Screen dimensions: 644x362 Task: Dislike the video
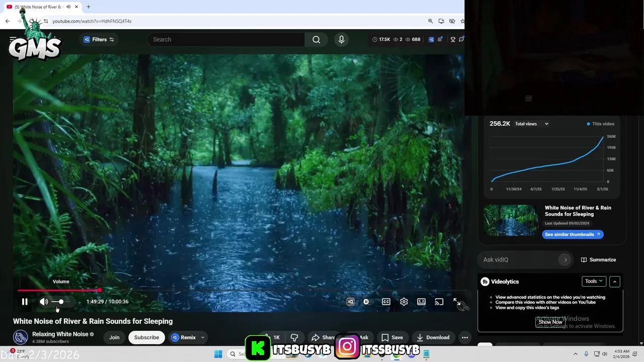pyautogui.click(x=295, y=337)
